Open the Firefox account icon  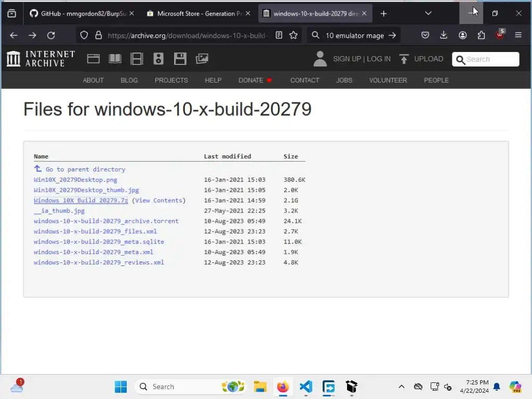pos(462,35)
